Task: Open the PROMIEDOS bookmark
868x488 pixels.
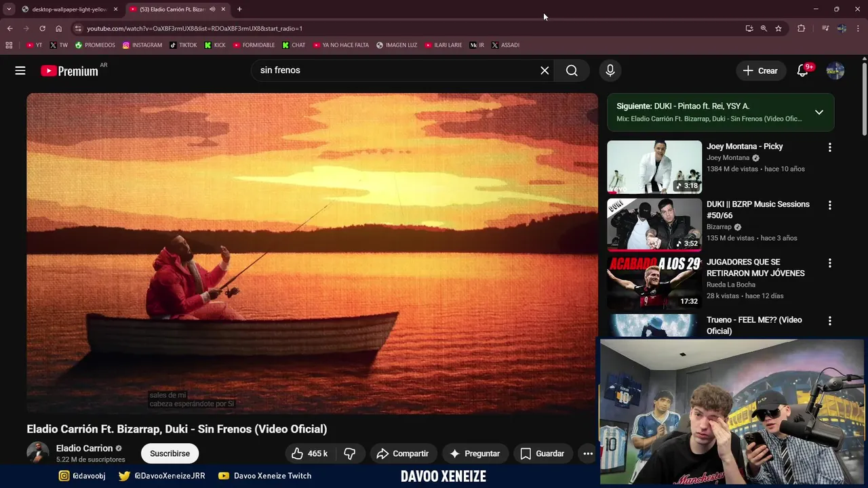Action: click(95, 45)
